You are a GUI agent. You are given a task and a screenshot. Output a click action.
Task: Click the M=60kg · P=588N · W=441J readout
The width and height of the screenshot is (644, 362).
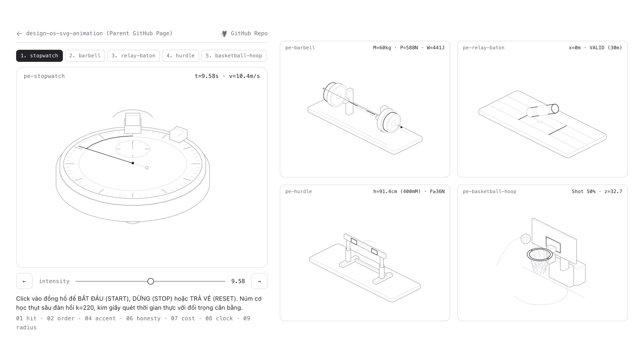(409, 48)
